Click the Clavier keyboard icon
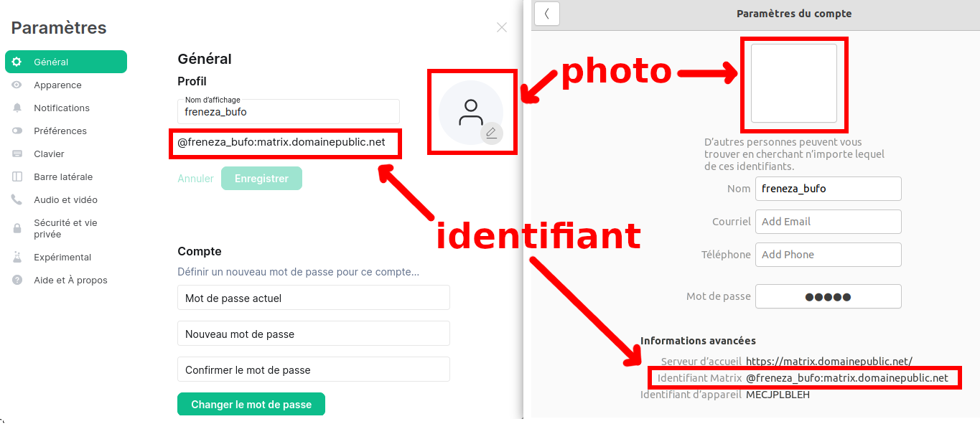 click(x=17, y=154)
